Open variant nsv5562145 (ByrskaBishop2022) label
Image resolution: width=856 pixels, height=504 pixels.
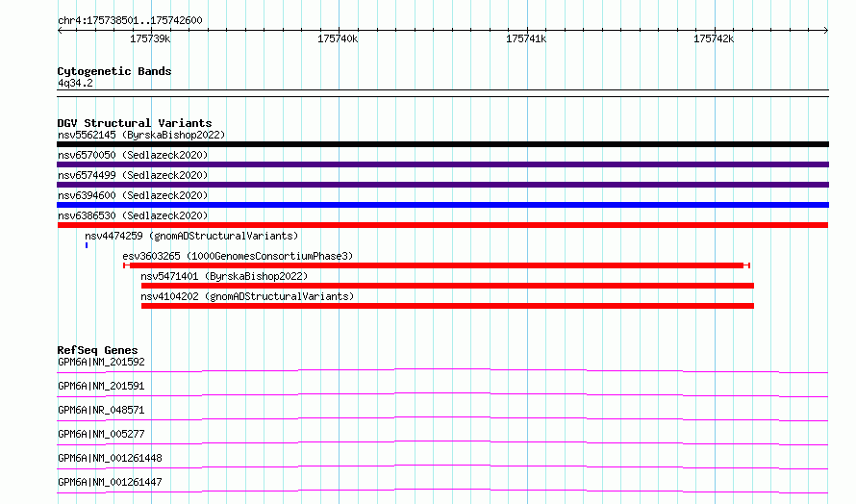coord(141,135)
